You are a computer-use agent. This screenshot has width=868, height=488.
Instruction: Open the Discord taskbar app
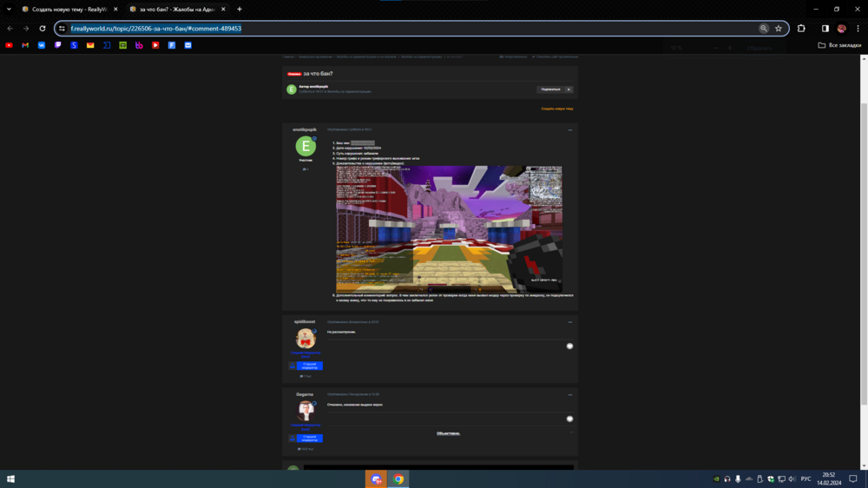(377, 479)
